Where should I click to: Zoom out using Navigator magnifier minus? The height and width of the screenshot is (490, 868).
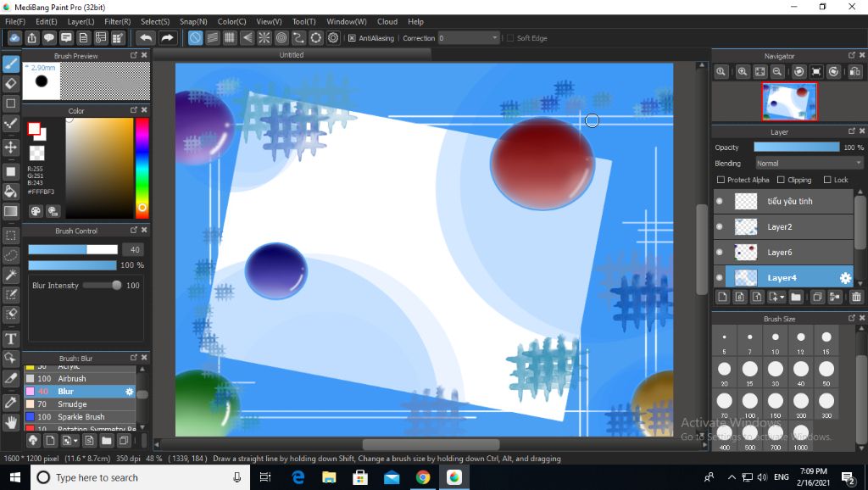[777, 71]
